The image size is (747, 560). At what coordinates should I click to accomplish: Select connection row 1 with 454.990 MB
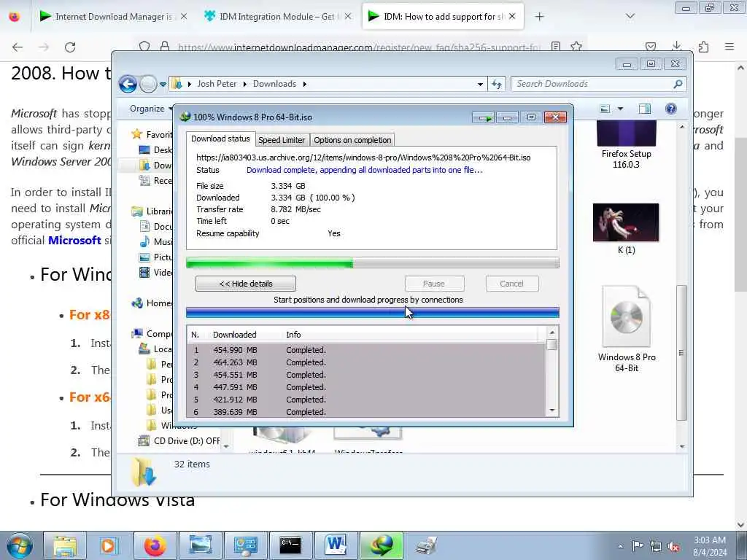(x=367, y=350)
